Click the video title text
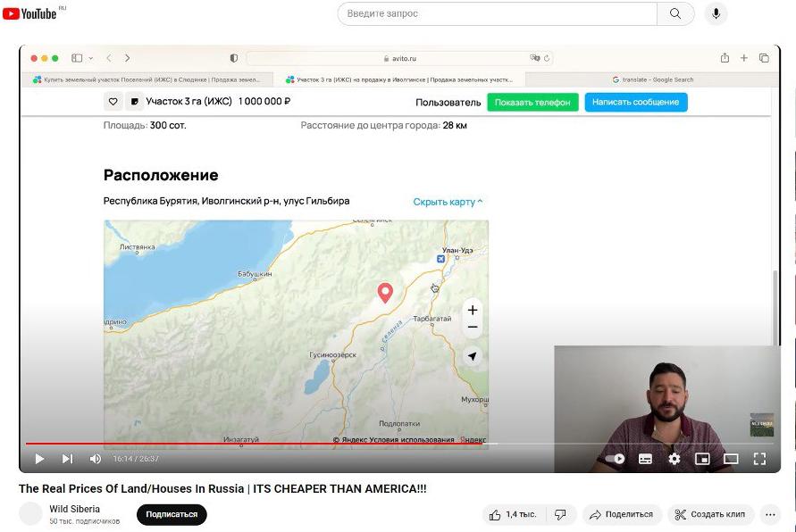The image size is (796, 532). 222,489
